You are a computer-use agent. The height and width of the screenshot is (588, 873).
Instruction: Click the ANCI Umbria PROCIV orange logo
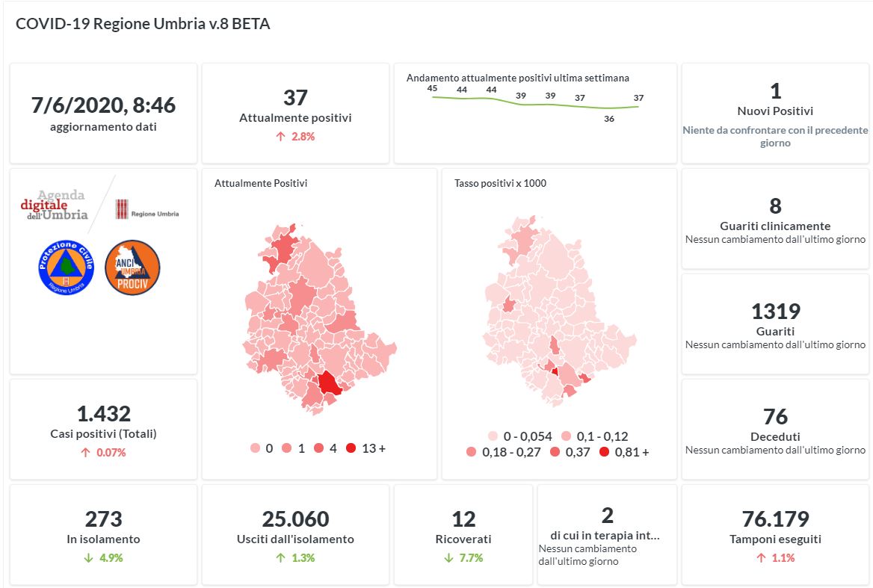[132, 267]
